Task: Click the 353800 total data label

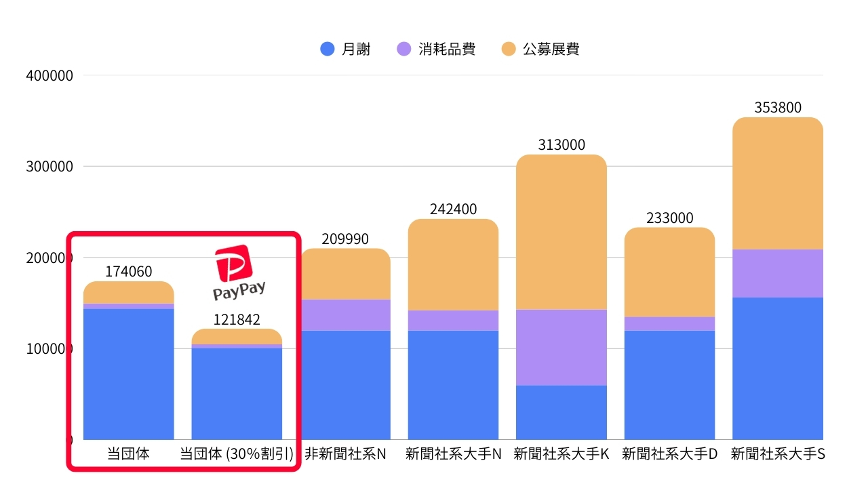Action: (x=777, y=108)
